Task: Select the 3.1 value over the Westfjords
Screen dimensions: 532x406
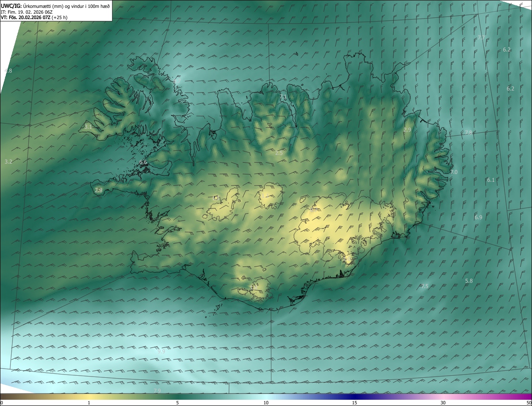Action: coord(88,127)
